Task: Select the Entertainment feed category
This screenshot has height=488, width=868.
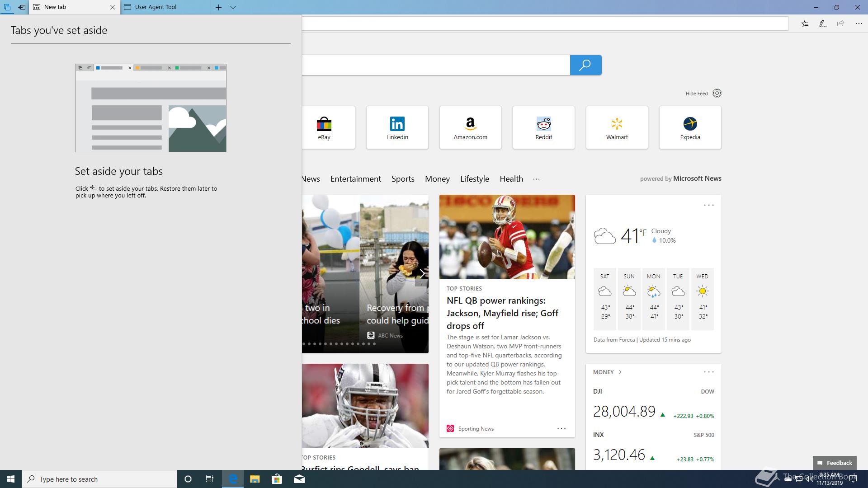Action: [x=356, y=179]
